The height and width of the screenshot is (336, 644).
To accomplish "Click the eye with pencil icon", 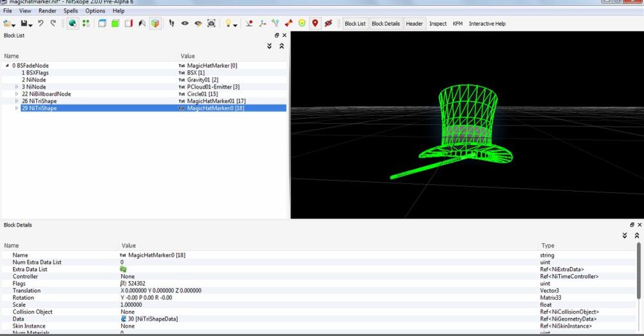I will point(198,23).
